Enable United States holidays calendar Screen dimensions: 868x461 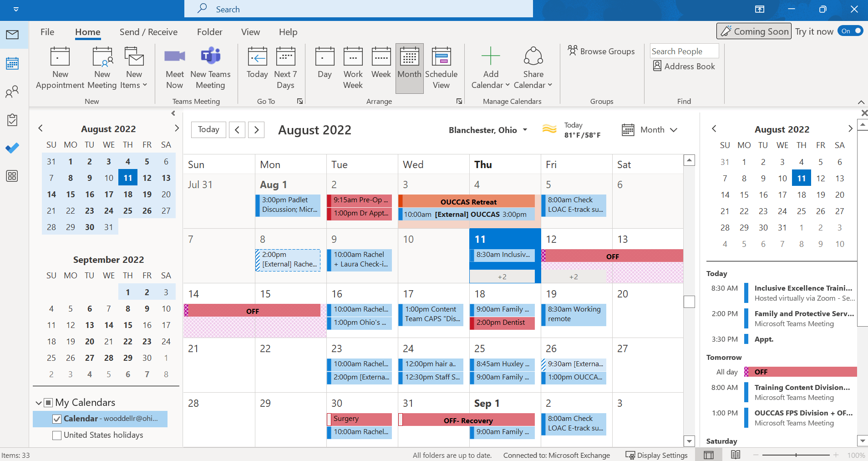56,435
